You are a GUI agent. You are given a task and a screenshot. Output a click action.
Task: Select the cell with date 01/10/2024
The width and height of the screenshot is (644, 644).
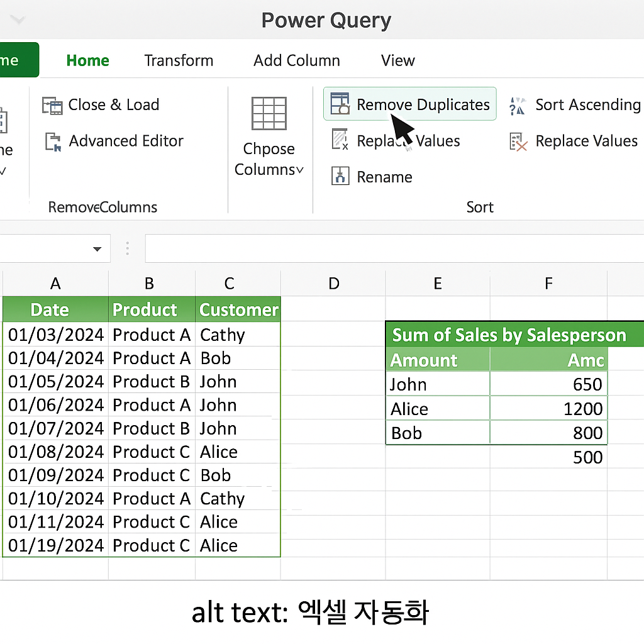(x=55, y=499)
